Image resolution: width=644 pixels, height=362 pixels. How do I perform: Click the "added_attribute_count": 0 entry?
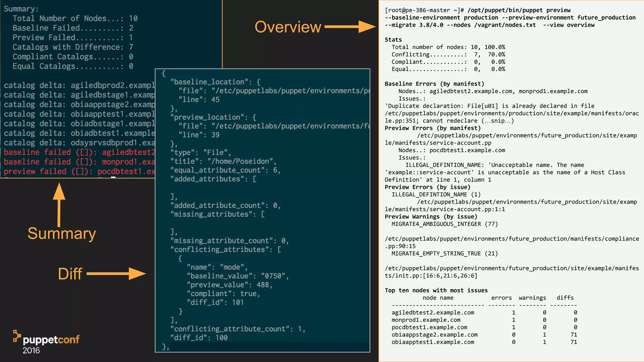tap(225, 206)
